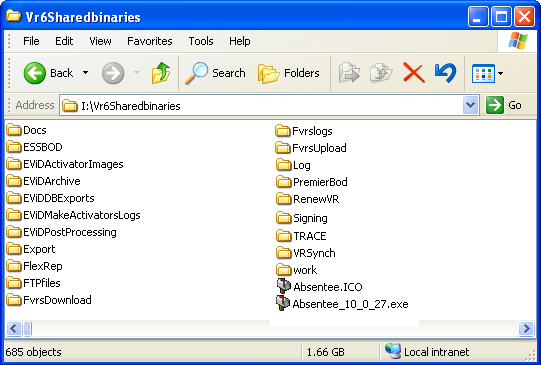The width and height of the screenshot is (541, 365).
Task: Click the green Go button
Action: (504, 105)
